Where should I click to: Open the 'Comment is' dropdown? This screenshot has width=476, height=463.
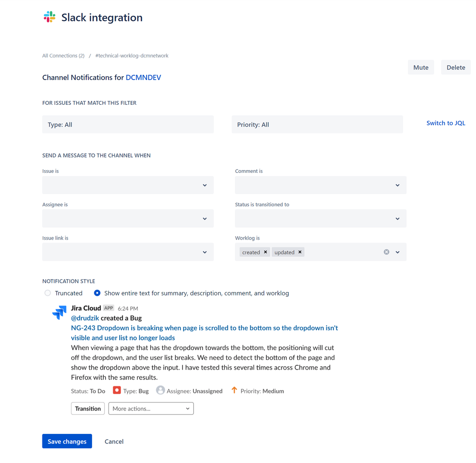[x=321, y=185]
